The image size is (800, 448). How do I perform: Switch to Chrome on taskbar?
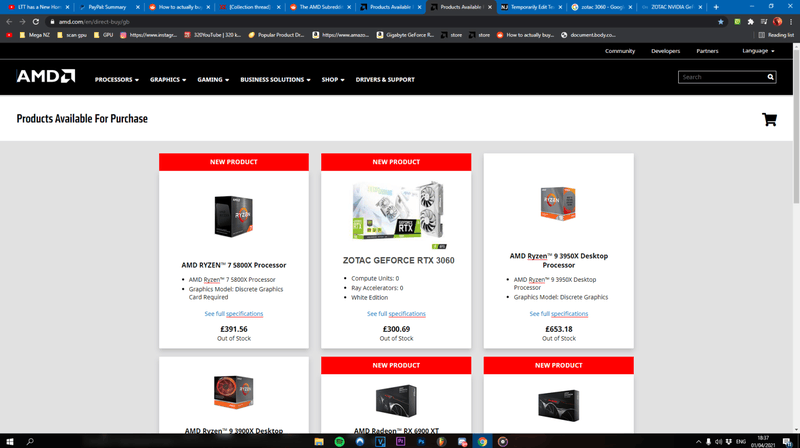pos(482,441)
